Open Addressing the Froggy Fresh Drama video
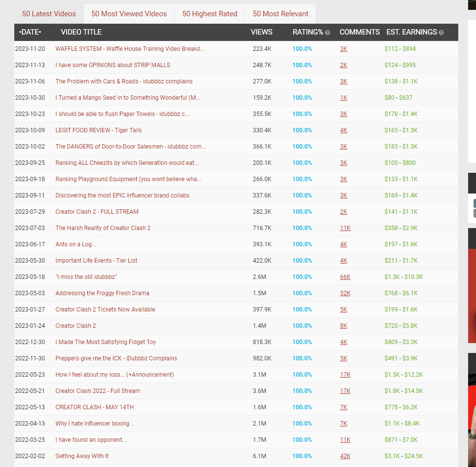 (102, 293)
